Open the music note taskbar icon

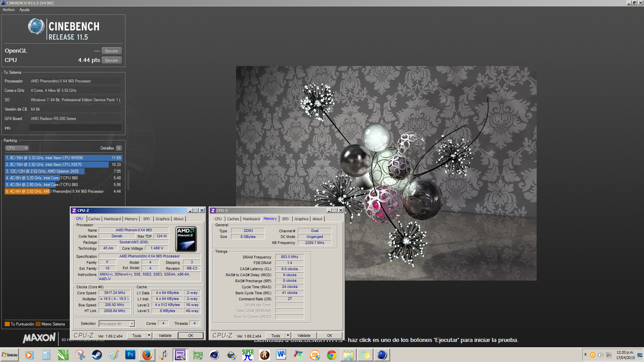(164, 355)
